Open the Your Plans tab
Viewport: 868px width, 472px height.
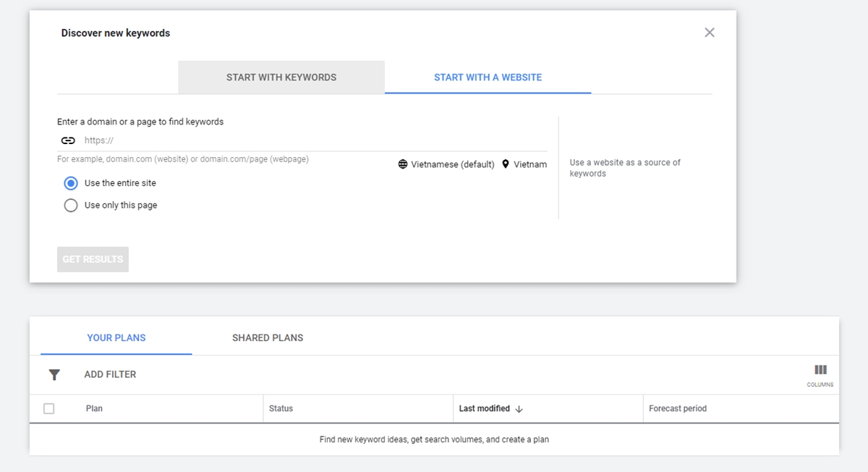coord(116,338)
